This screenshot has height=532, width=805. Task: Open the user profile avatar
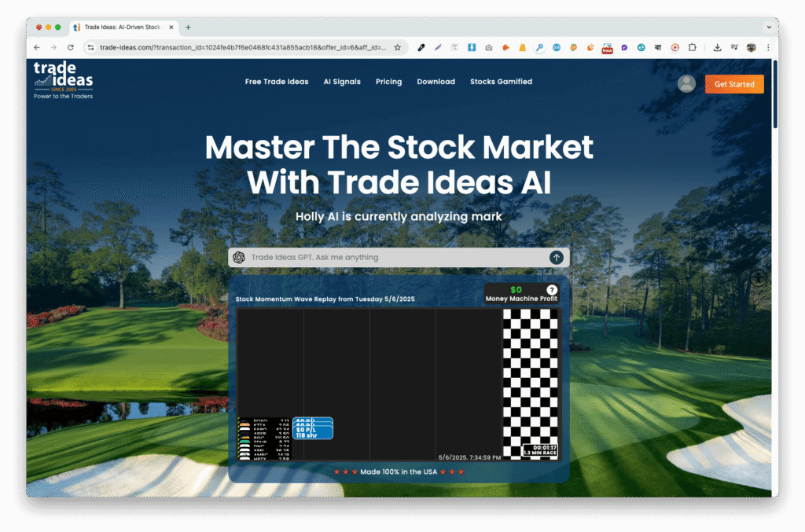pos(686,83)
